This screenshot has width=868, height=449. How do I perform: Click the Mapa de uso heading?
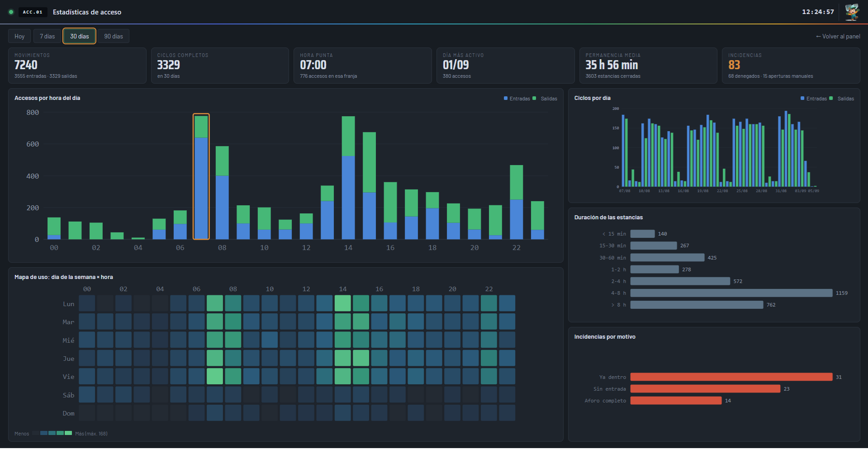[x=64, y=277]
